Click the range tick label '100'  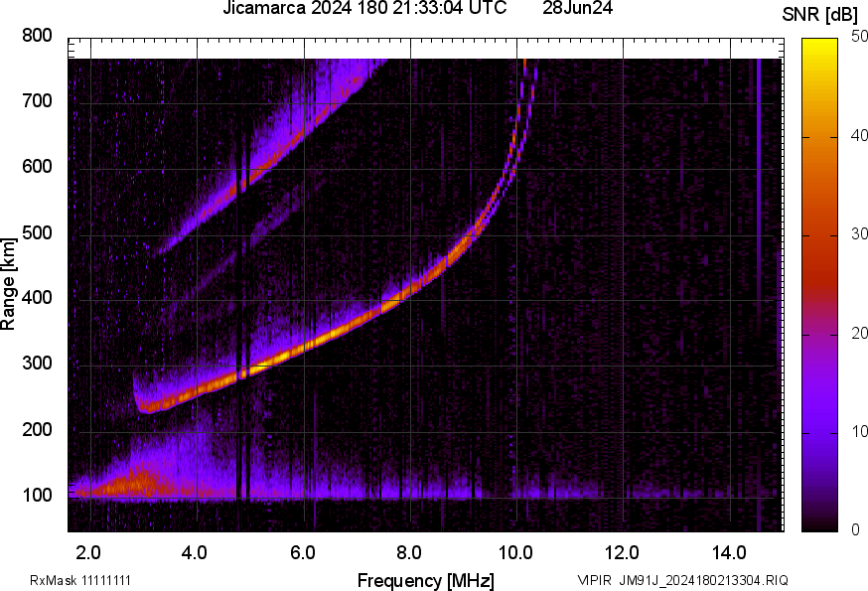(x=37, y=495)
